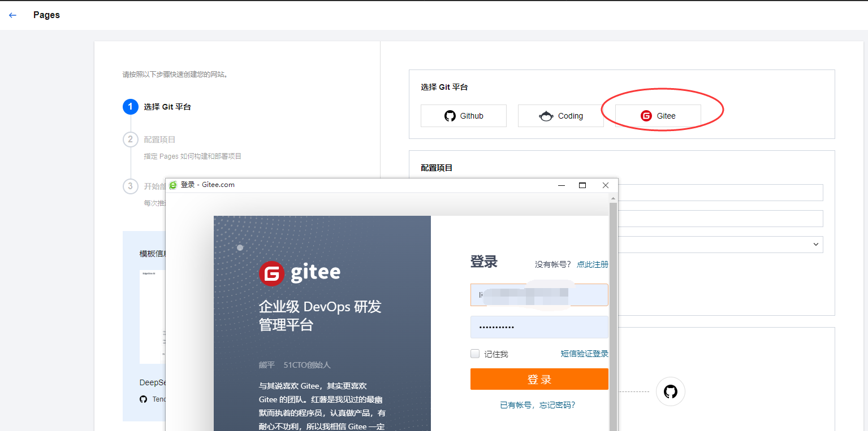Click the red Gitee logo icon
This screenshot has width=868, height=431.
pos(646,116)
